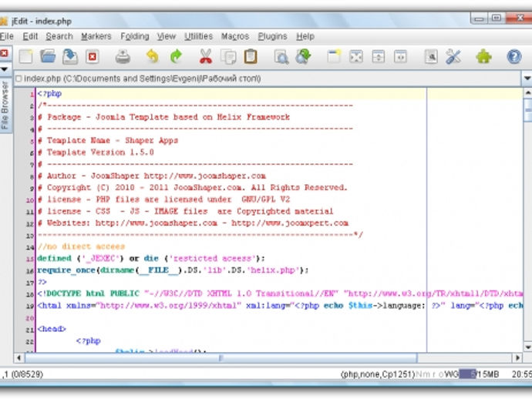
Task: Click the caret position status "(0/8529)"
Action: (28, 374)
